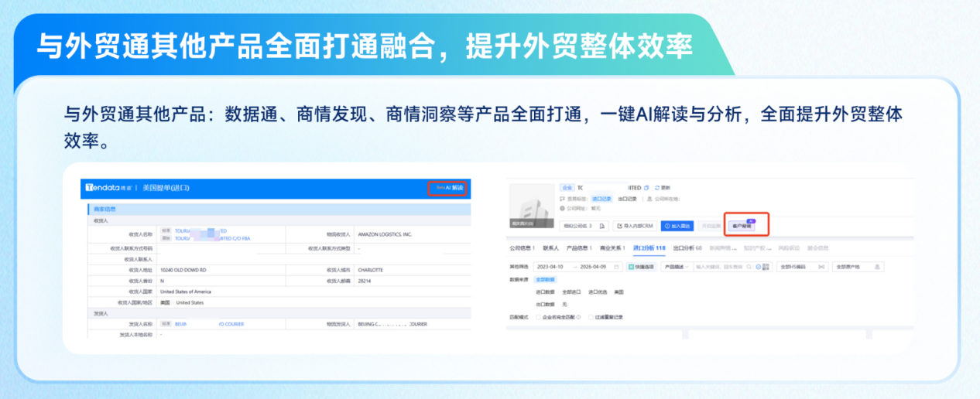Switch to the 商业关系 tab
The width and height of the screenshot is (980, 399).
(x=612, y=248)
